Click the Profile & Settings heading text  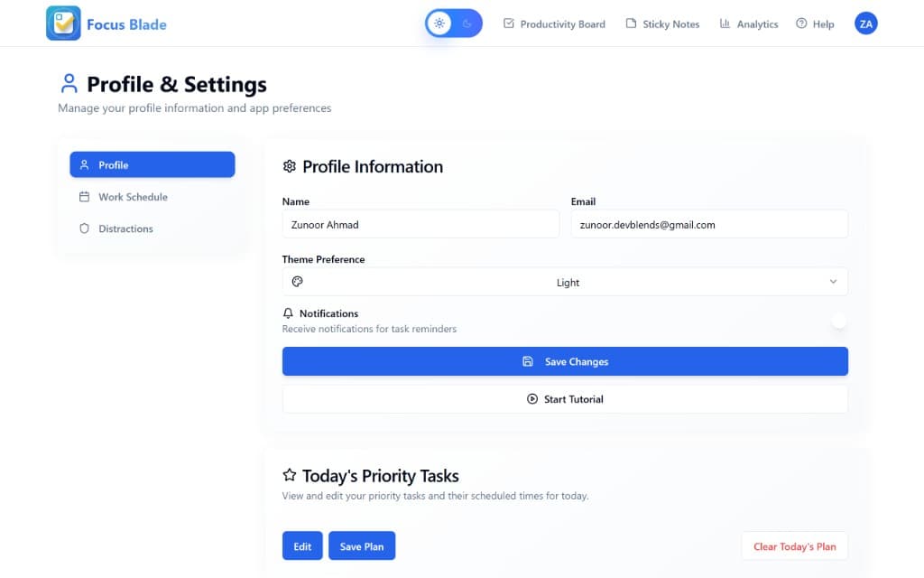coord(177,84)
